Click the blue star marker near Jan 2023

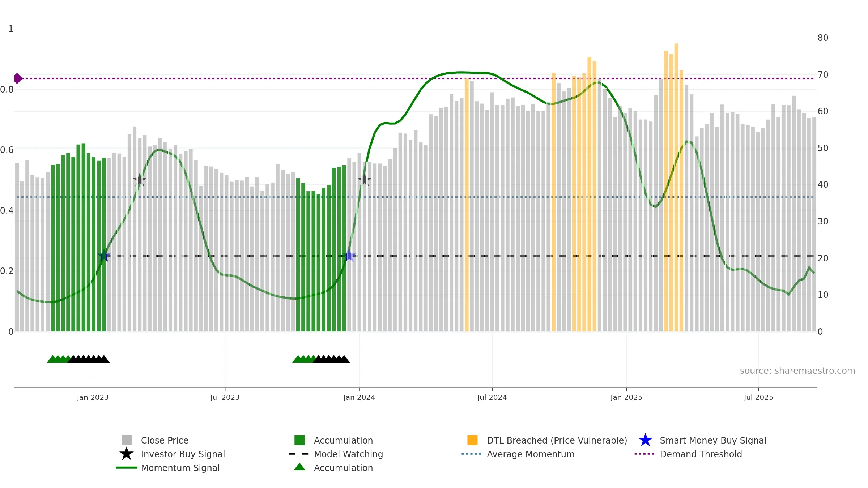coord(104,256)
